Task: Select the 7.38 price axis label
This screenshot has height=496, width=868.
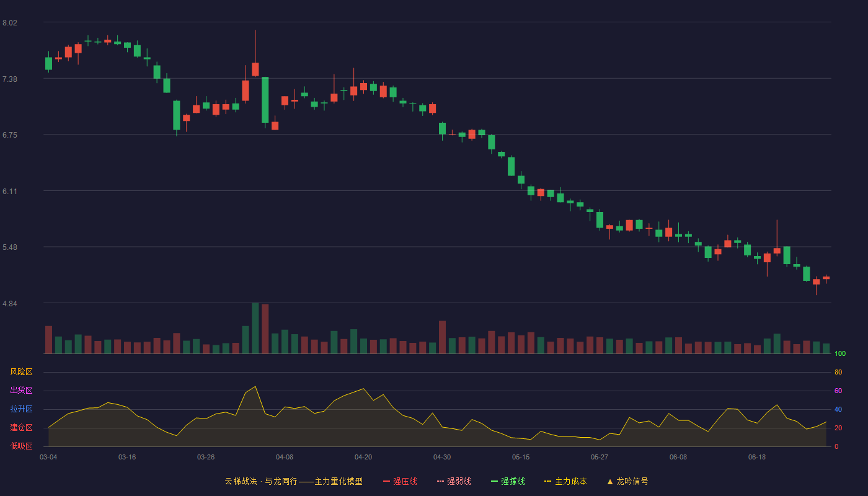Action: [x=10, y=79]
